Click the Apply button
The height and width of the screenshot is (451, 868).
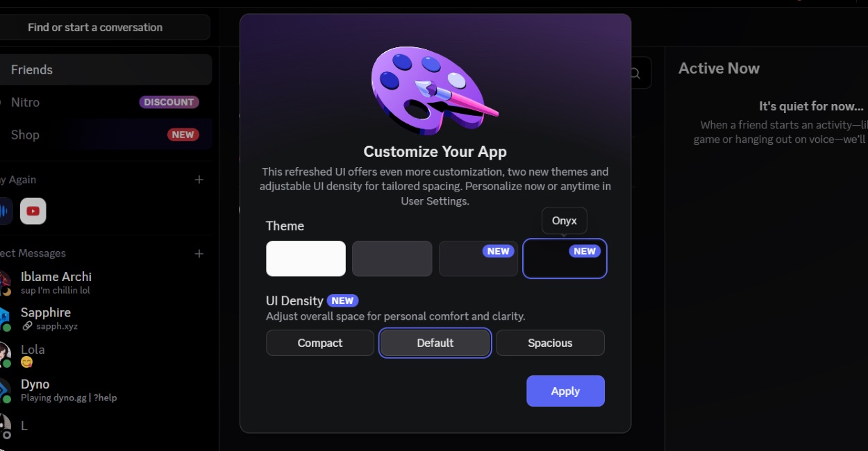click(565, 391)
